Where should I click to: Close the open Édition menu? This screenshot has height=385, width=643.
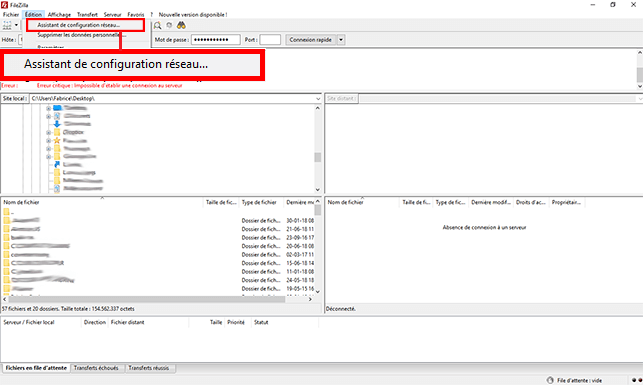[33, 14]
